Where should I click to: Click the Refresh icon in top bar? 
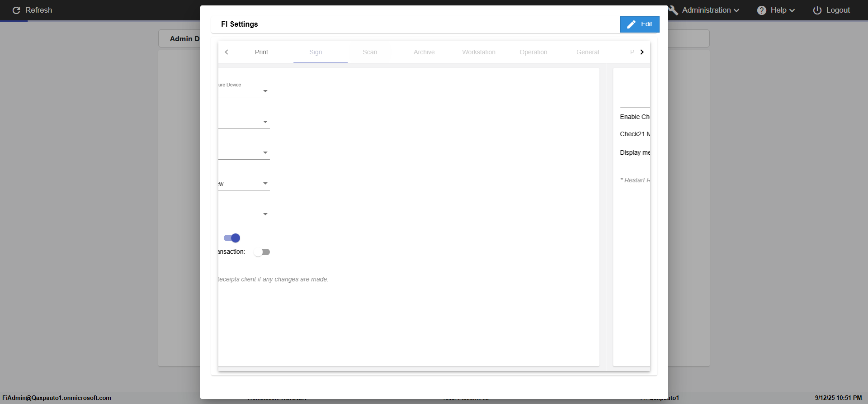tap(16, 10)
